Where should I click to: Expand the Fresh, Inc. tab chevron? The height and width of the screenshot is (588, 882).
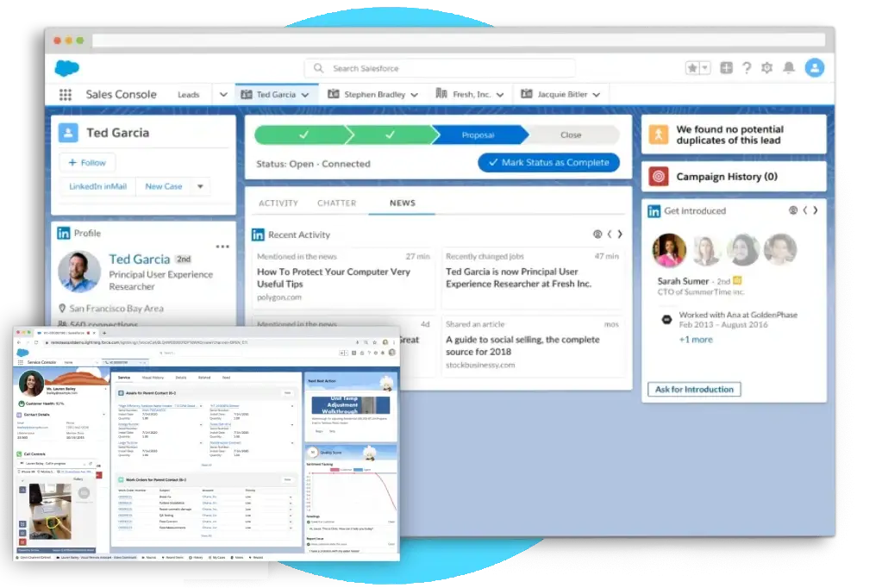pos(500,95)
